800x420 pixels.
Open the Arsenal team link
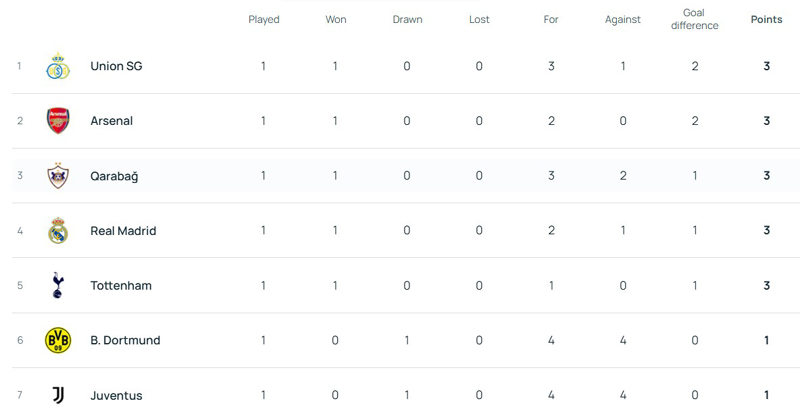(x=111, y=121)
